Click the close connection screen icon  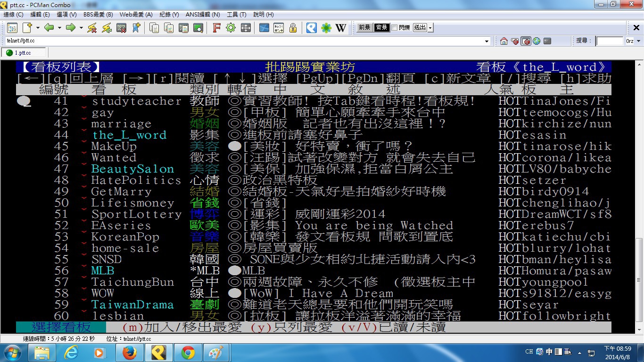pos(122,28)
